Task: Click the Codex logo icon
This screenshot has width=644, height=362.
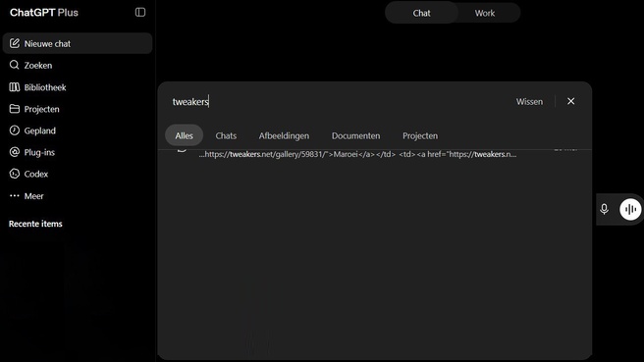Action: click(15, 174)
